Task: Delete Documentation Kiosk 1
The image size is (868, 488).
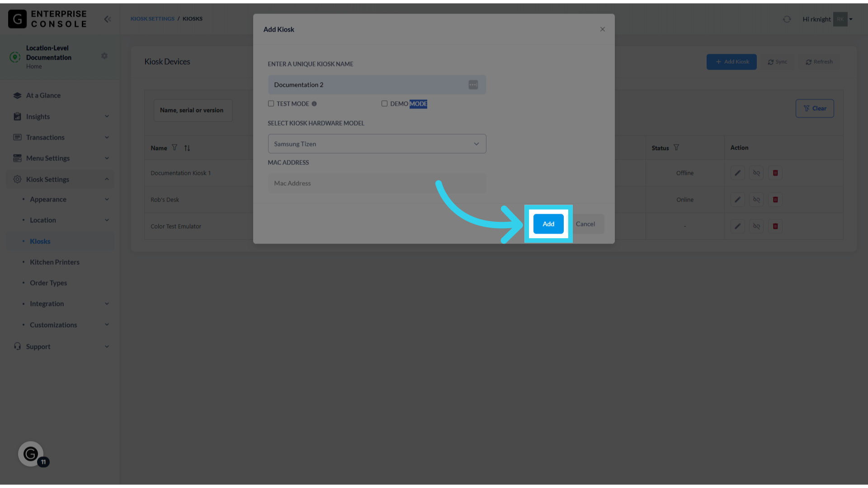Action: 775,173
